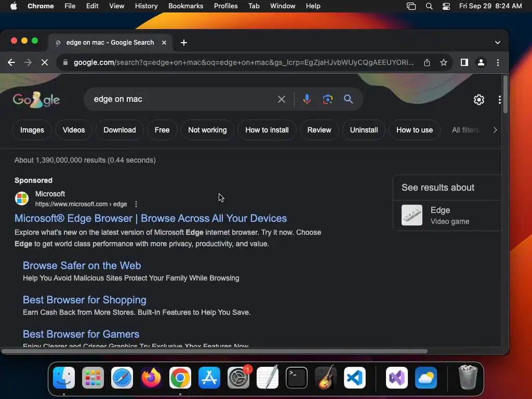
Task: Open Edge Video game result
Action: point(447,216)
